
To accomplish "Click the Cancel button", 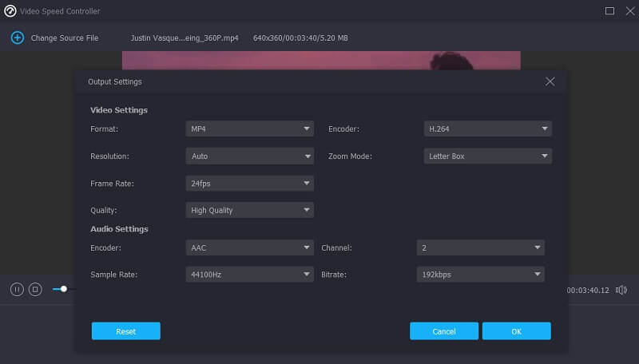I will (444, 331).
